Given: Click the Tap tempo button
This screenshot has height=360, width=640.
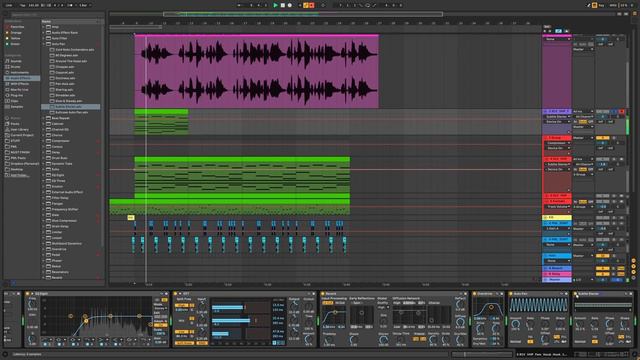Looking at the screenshot, I should coord(23,5).
